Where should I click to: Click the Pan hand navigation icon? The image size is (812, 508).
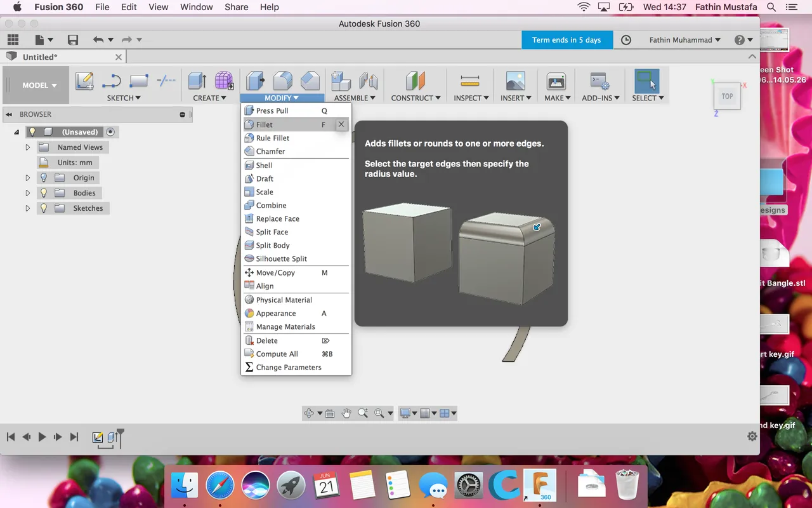(346, 413)
